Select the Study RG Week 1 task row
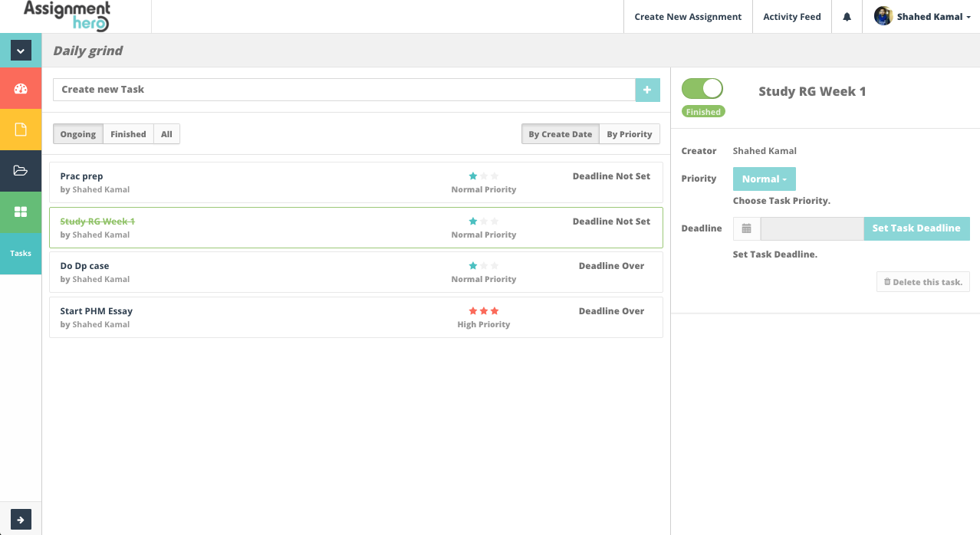980x535 pixels. [x=356, y=228]
